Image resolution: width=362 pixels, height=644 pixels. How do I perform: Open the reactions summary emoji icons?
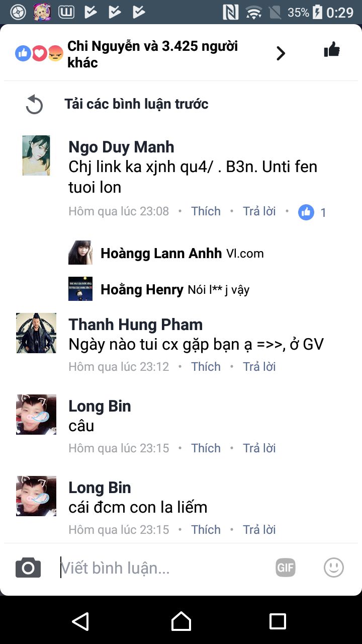click(39, 53)
